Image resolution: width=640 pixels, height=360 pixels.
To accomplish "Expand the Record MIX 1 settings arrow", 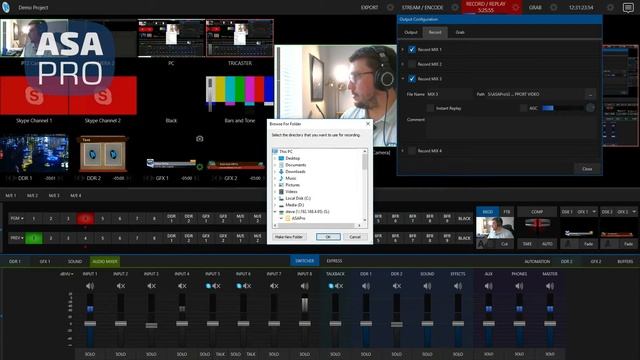I will pos(402,49).
